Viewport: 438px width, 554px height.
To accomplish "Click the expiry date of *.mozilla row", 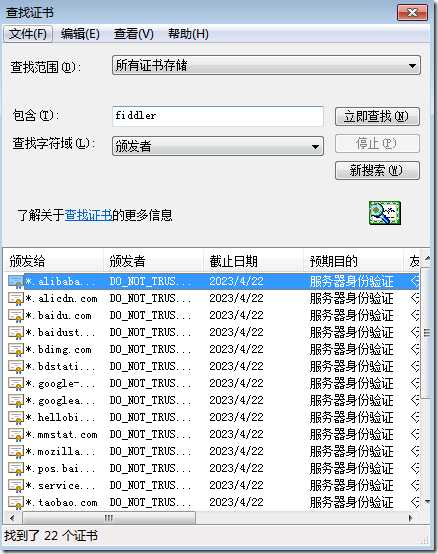I will click(x=236, y=451).
